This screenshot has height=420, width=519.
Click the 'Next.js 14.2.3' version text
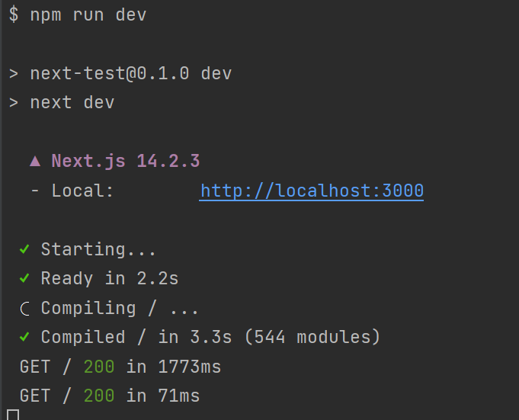click(x=126, y=162)
